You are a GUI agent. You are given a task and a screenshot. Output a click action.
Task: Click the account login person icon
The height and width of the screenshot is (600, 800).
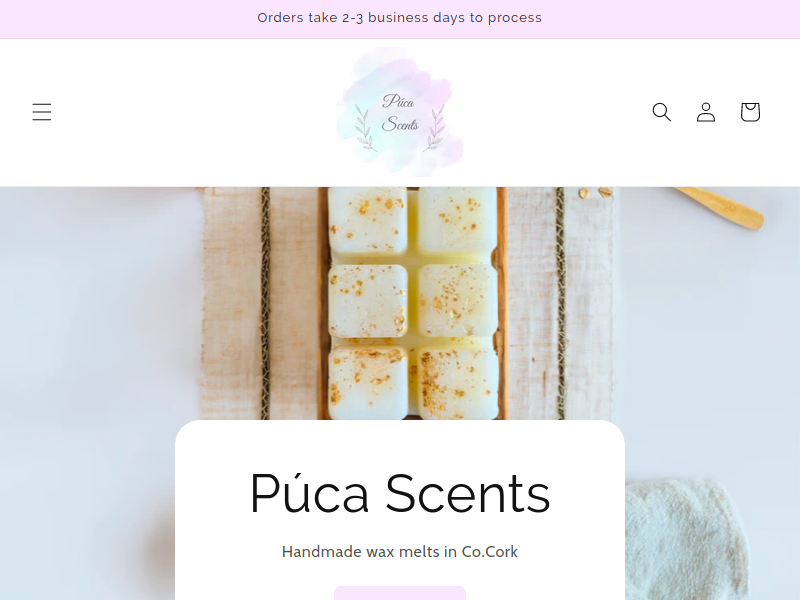coord(706,112)
